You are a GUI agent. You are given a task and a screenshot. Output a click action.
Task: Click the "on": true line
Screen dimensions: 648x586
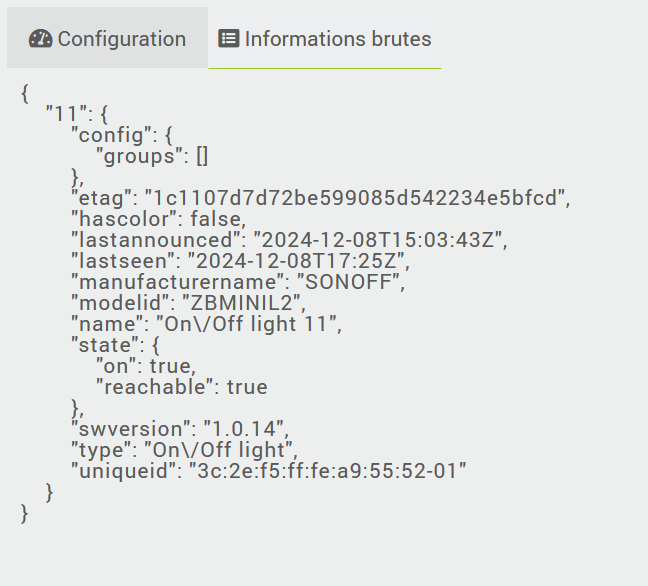click(x=145, y=366)
